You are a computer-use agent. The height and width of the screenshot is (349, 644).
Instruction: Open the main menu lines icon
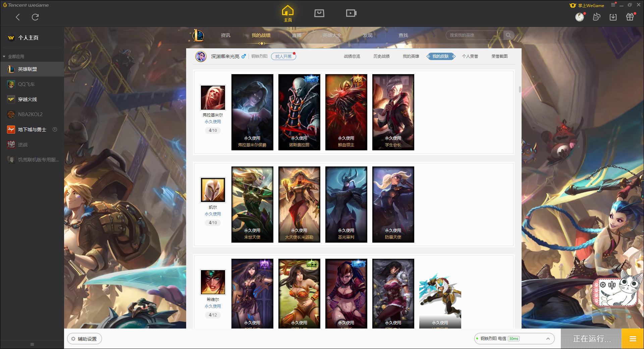(x=613, y=5)
